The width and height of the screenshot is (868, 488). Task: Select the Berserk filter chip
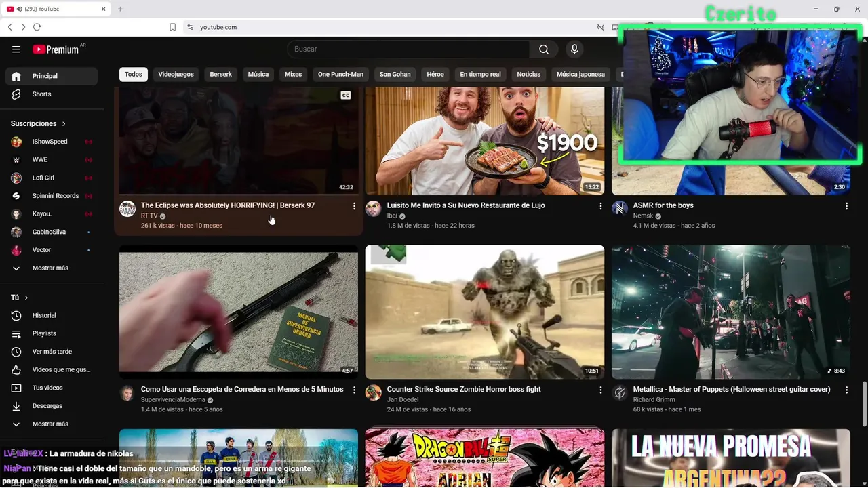click(x=220, y=74)
